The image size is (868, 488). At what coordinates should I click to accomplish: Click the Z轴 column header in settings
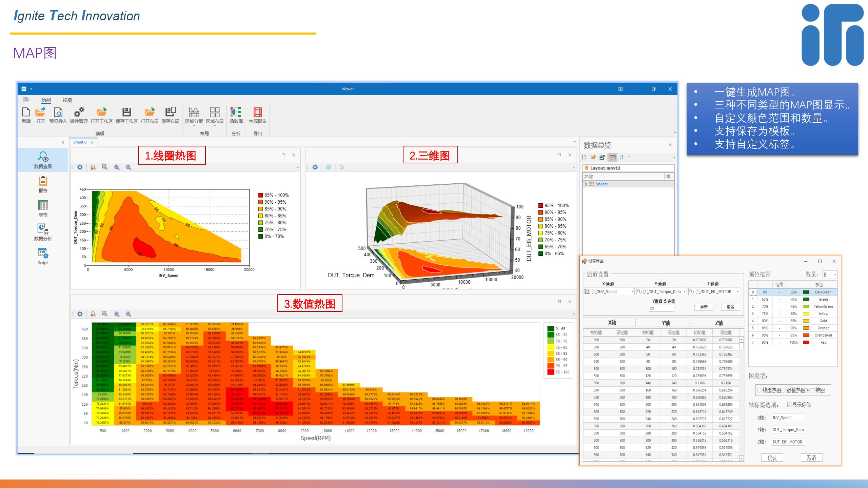[717, 323]
